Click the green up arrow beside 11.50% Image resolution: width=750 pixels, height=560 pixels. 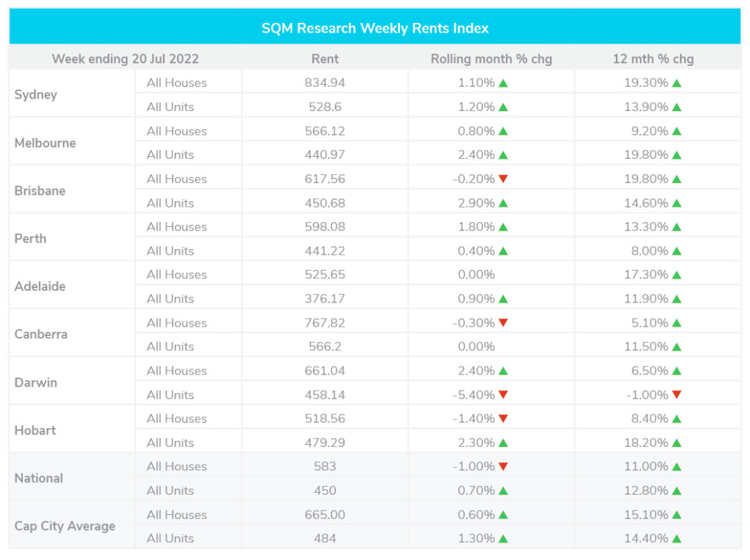tap(676, 347)
